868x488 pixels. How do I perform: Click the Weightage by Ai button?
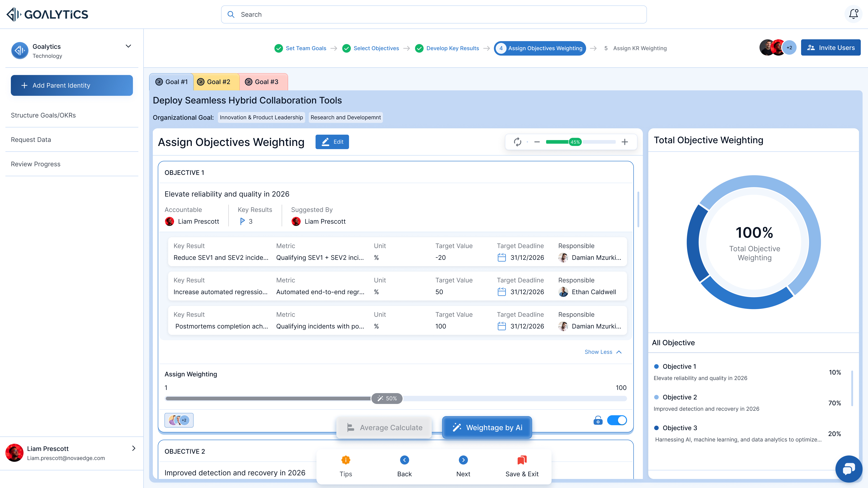coord(487,427)
